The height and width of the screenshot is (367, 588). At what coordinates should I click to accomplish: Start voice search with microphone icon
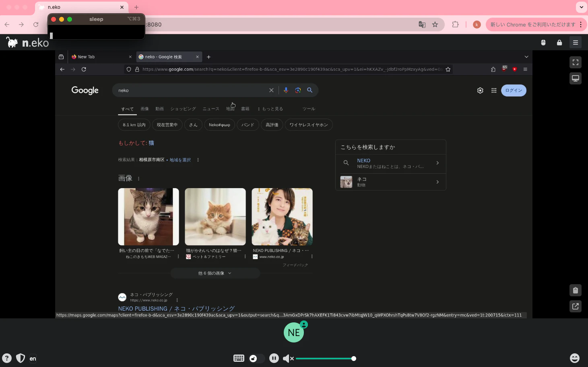tap(286, 90)
